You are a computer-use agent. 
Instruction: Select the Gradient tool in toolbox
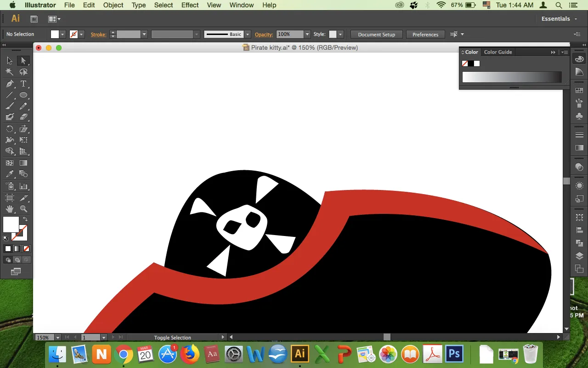click(x=23, y=163)
